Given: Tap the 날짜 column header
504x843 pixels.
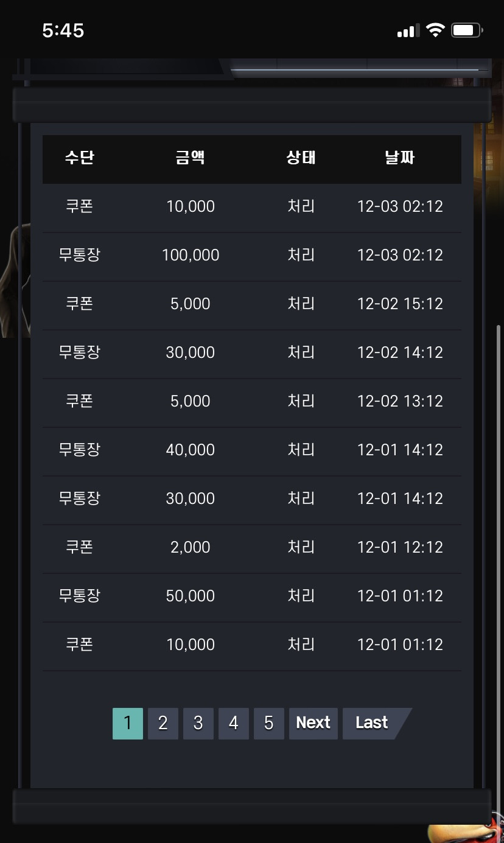Looking at the screenshot, I should point(400,158).
